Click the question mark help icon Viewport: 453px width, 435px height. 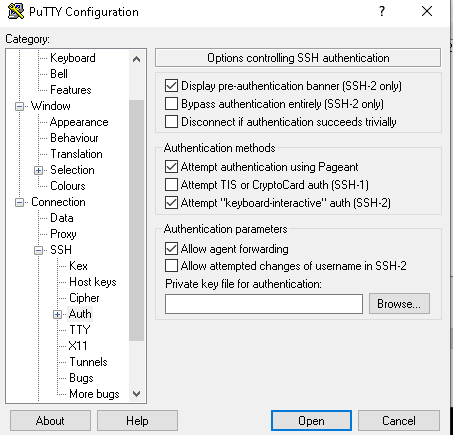382,11
